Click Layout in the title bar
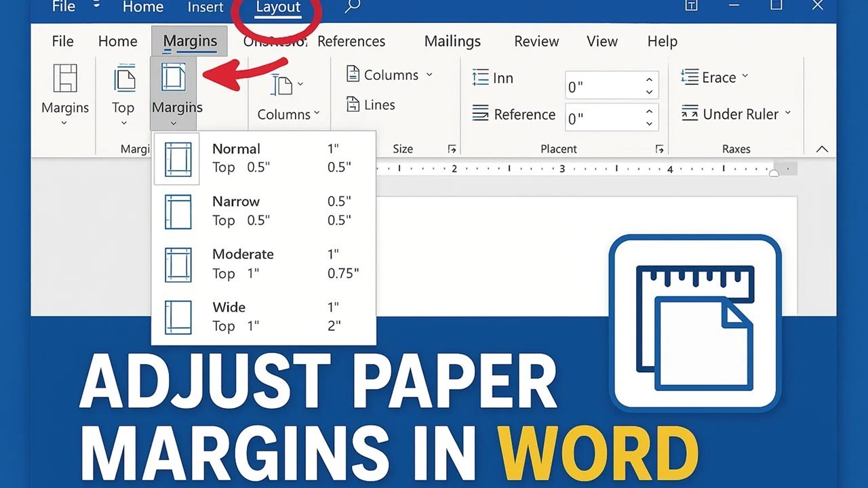The image size is (868, 488). [278, 7]
